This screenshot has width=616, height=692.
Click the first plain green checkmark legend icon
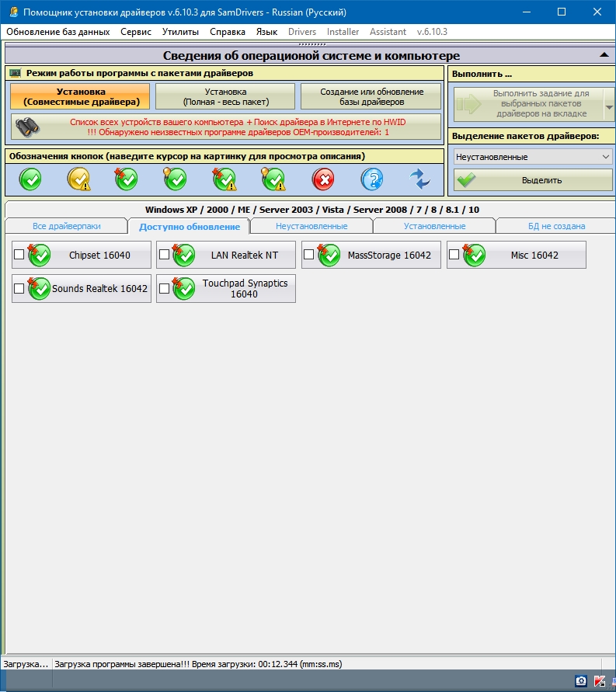(x=30, y=179)
